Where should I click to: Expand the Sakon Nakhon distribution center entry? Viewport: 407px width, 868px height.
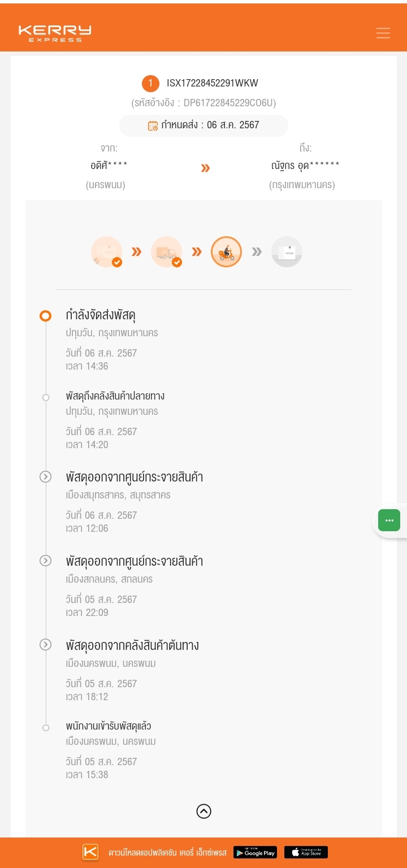(x=46, y=561)
